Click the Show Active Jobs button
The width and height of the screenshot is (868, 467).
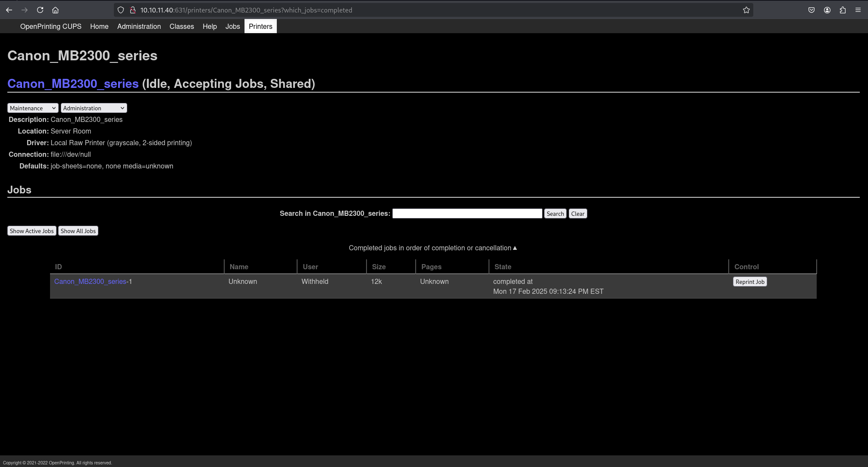pos(32,231)
